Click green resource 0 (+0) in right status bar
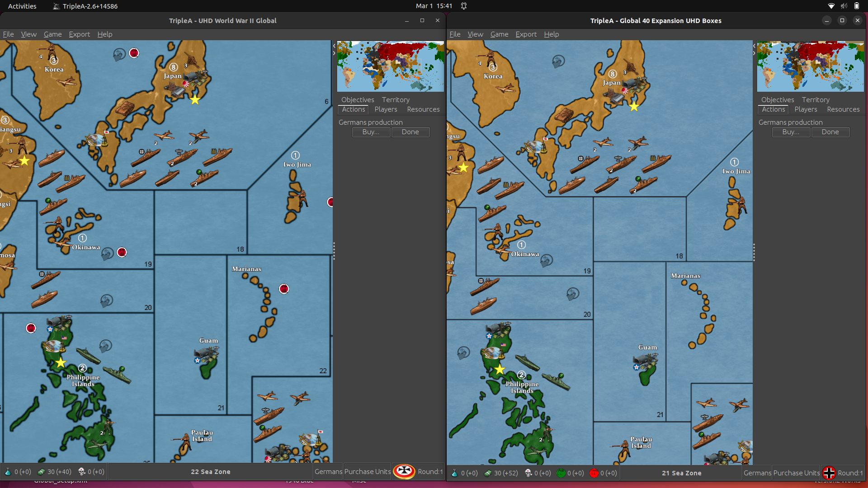 click(x=571, y=473)
